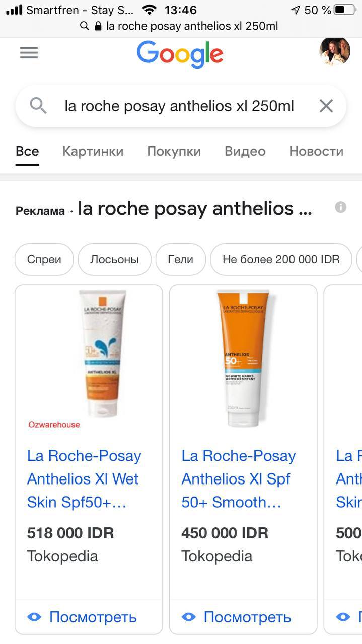Open the orange Anthelios tube product image

tap(243, 358)
